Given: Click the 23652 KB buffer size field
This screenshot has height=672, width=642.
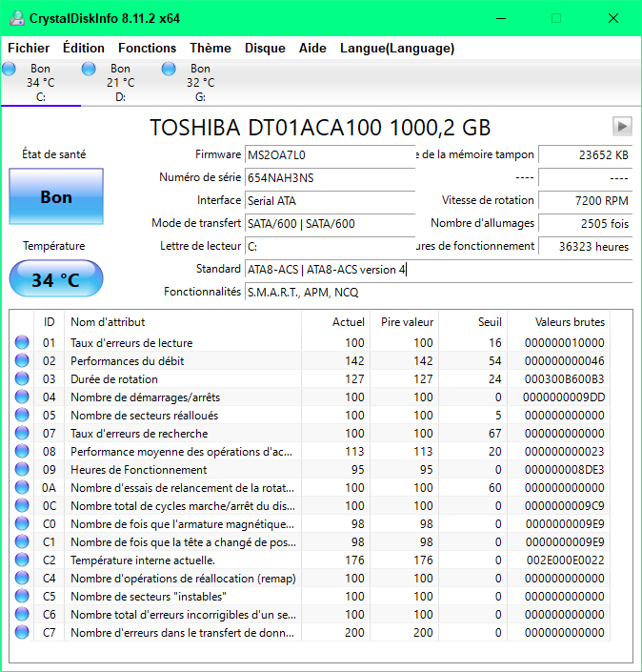Looking at the screenshot, I should click(x=585, y=154).
